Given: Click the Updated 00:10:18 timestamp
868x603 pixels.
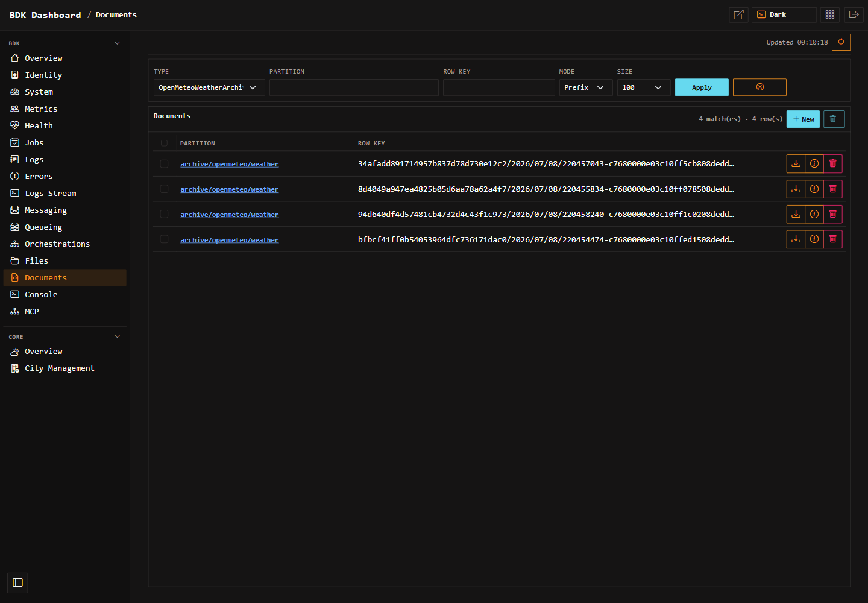Looking at the screenshot, I should click(x=797, y=42).
